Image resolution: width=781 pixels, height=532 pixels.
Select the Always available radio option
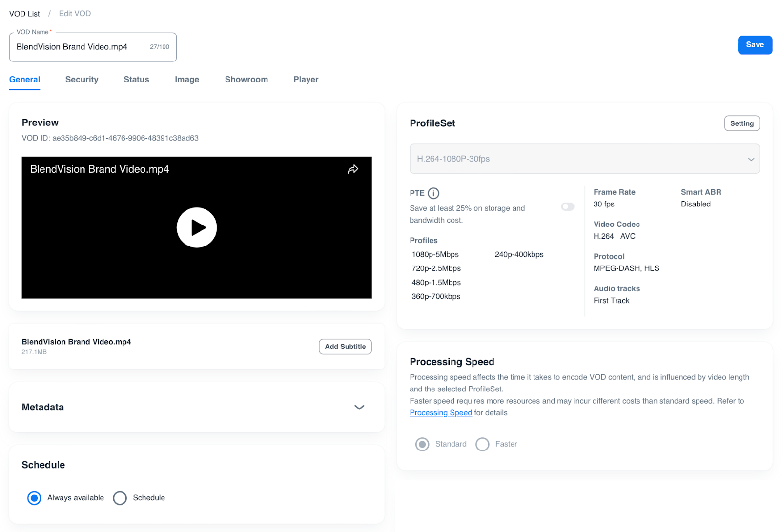(x=34, y=498)
